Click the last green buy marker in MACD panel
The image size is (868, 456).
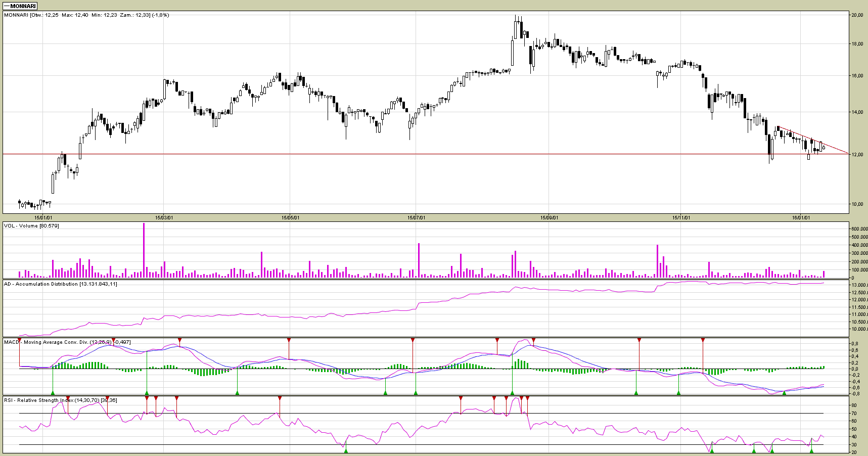click(784, 393)
